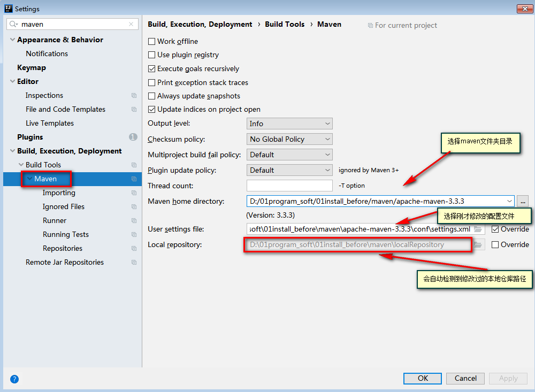
Task: Check Override for Local repository
Action: (495, 244)
